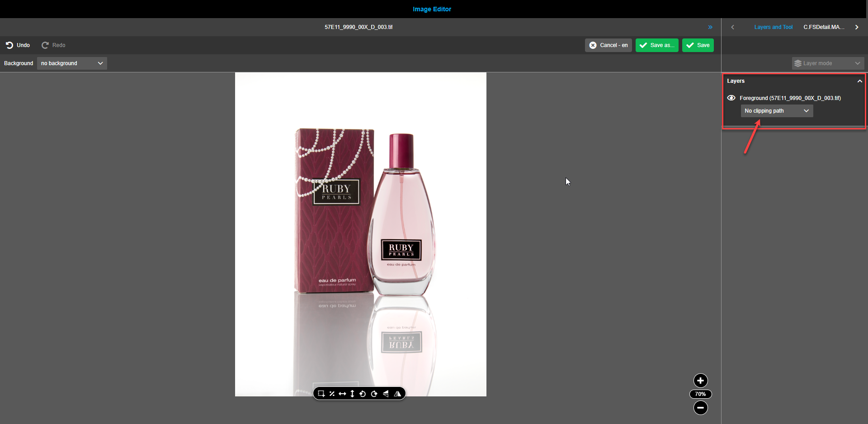Select the horizontal resize tool
The image size is (868, 424).
point(343,393)
